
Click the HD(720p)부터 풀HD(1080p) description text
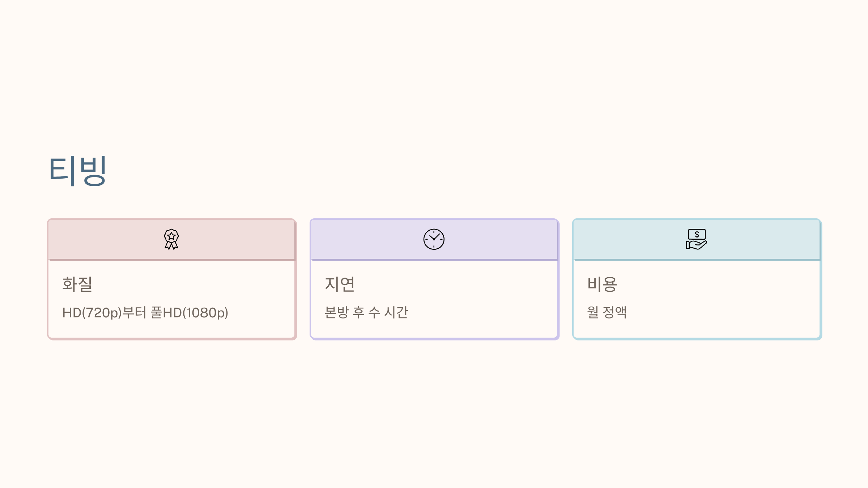point(145,313)
